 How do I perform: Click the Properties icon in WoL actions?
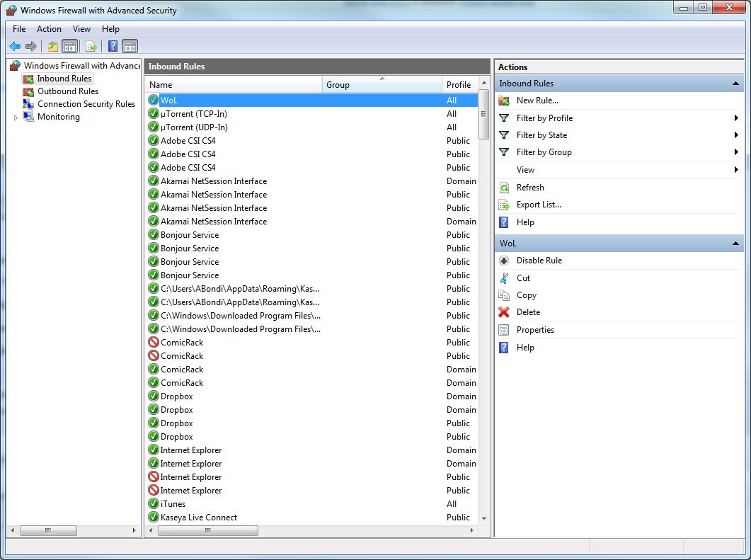coord(504,330)
